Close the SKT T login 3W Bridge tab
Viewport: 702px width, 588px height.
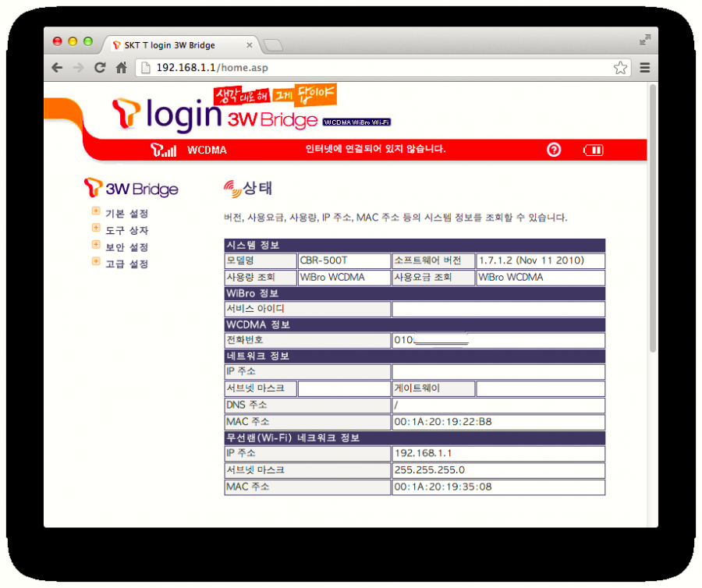click(250, 45)
